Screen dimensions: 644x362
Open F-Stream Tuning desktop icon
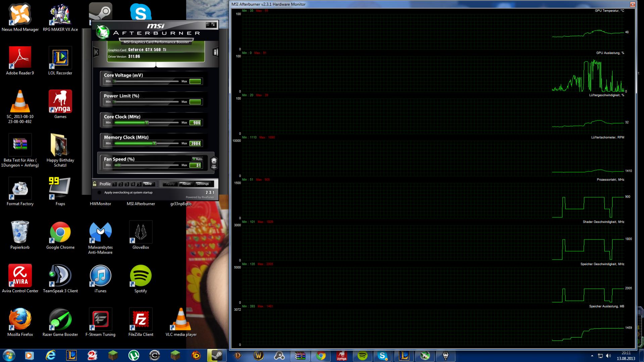(100, 322)
